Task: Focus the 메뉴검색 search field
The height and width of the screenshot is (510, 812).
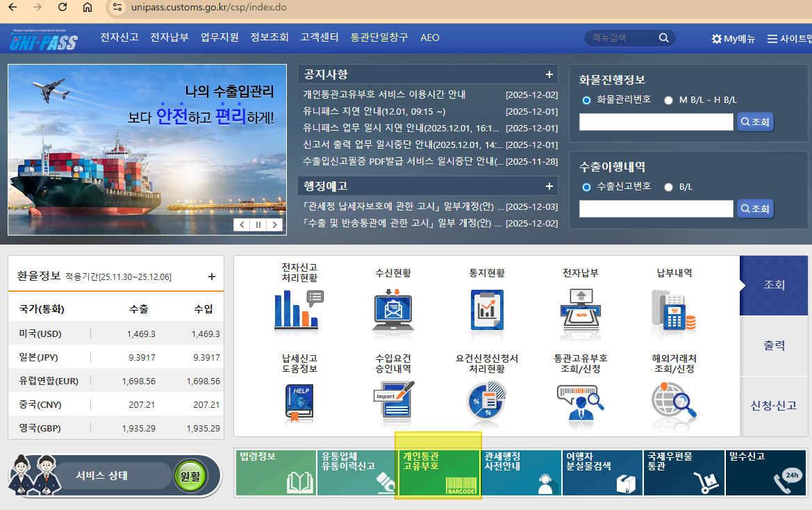Action: (x=622, y=38)
